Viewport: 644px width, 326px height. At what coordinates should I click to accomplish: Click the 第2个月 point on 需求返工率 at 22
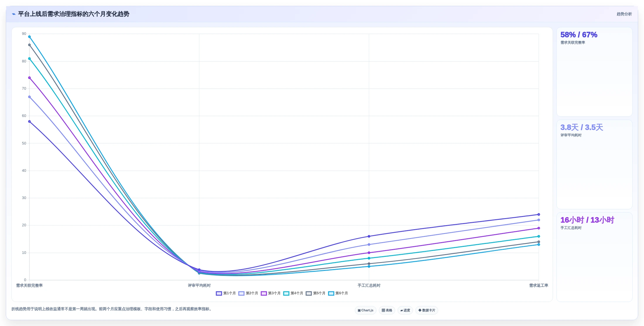[x=539, y=220]
